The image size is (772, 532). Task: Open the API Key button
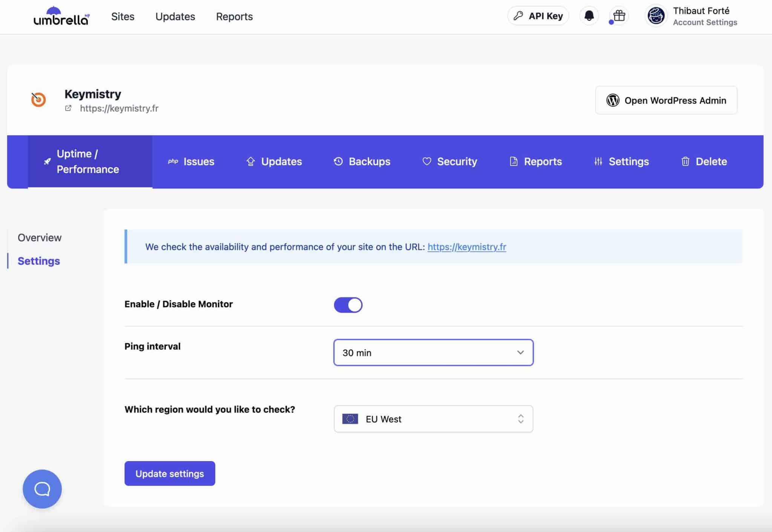coord(538,16)
